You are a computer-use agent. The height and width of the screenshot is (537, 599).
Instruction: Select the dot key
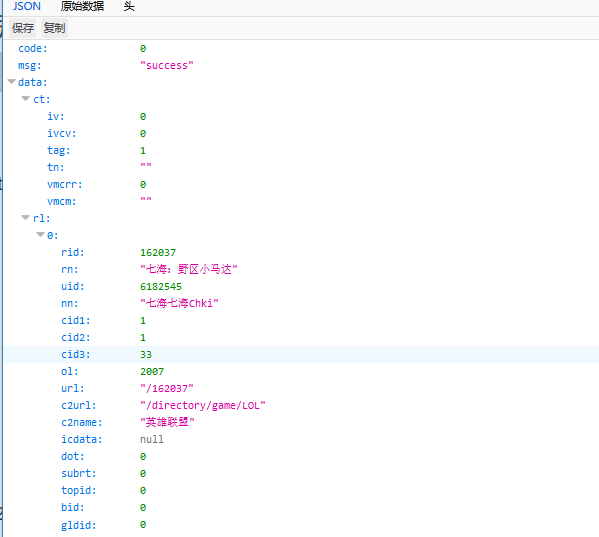[73, 456]
